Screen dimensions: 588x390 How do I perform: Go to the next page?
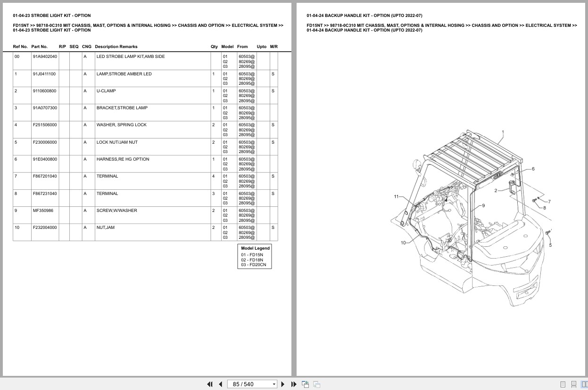[x=283, y=384]
